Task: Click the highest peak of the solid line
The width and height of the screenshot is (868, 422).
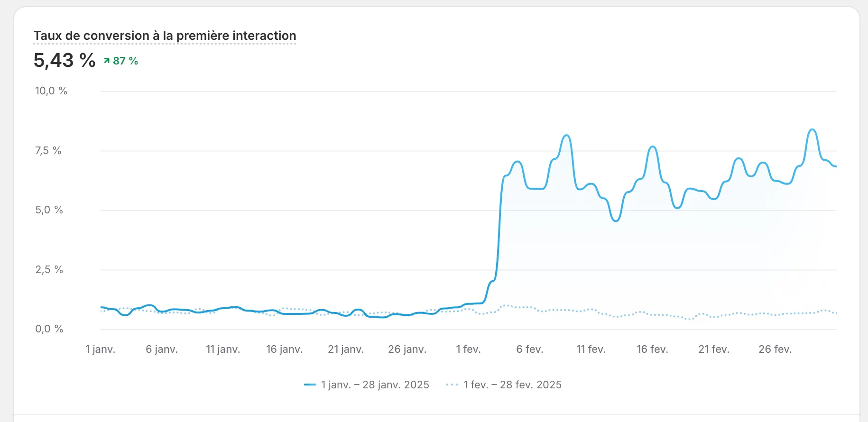Action: point(813,129)
